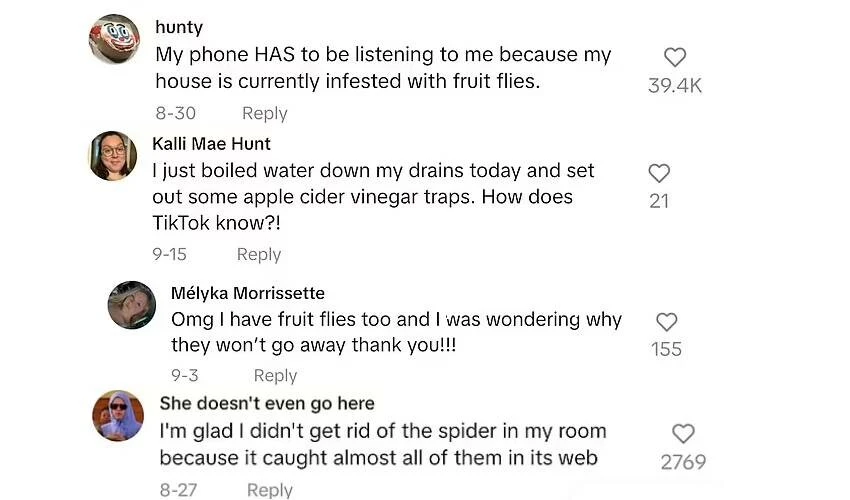Screen dimensions: 850x500
Task: Open Mélyka Morrissette's profile photo
Action: point(131,305)
